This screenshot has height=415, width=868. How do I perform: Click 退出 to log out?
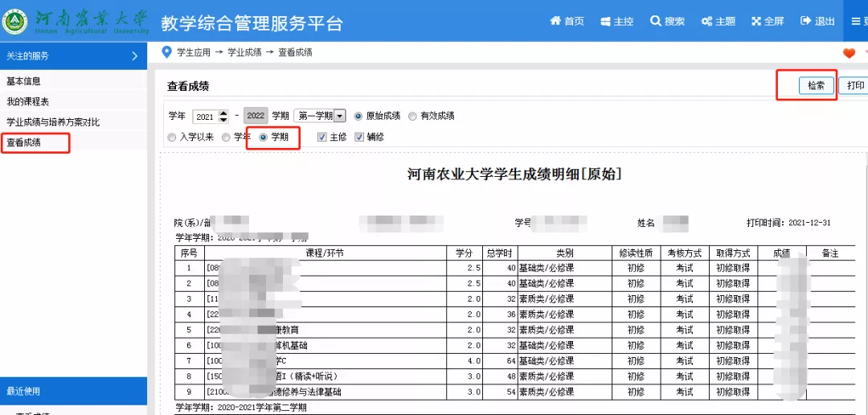click(817, 21)
